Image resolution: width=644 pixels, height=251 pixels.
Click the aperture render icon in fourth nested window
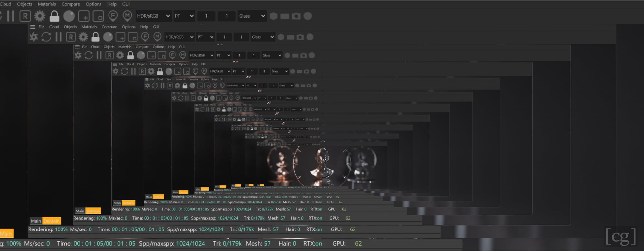click(116, 71)
